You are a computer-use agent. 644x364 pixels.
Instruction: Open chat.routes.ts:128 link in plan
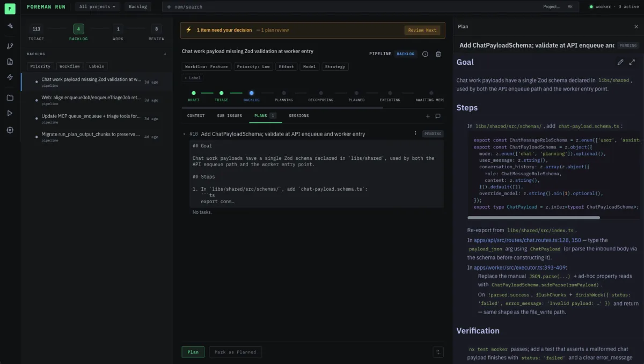click(528, 240)
